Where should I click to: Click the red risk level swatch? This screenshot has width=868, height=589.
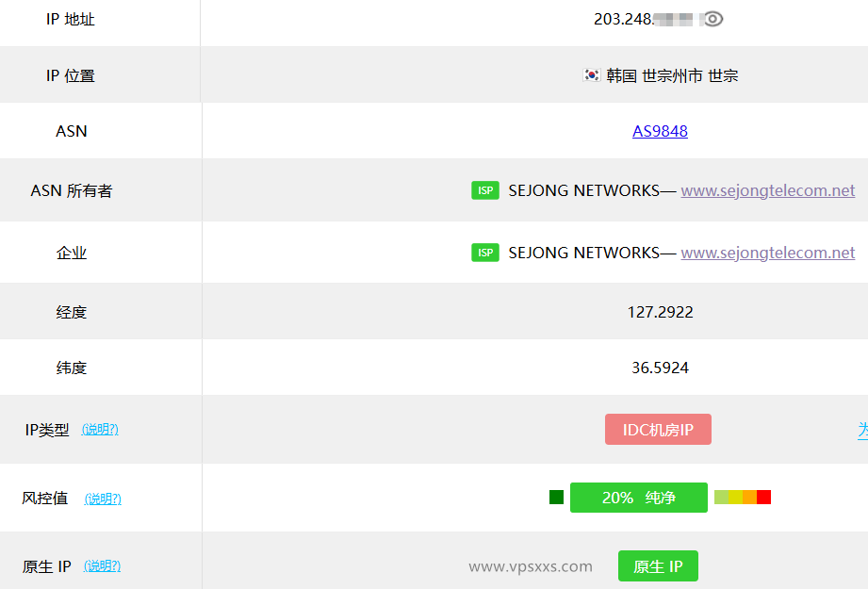point(764,497)
